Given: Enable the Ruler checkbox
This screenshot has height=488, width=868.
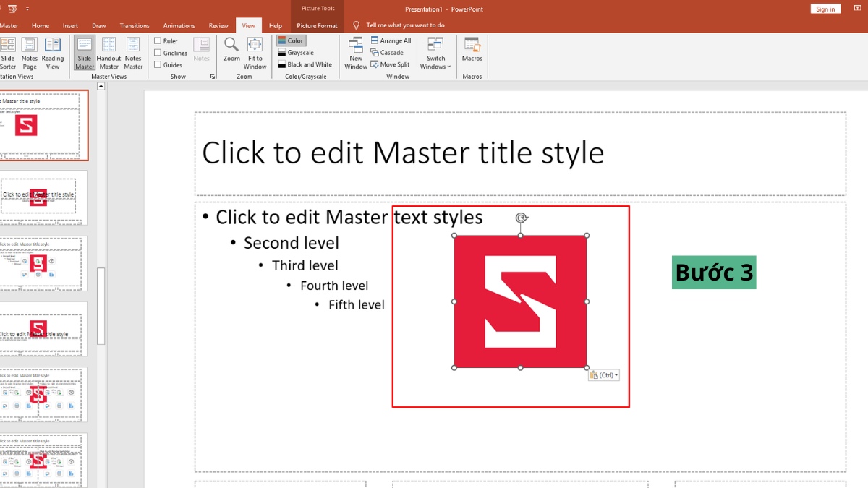Looking at the screenshot, I should tap(158, 41).
